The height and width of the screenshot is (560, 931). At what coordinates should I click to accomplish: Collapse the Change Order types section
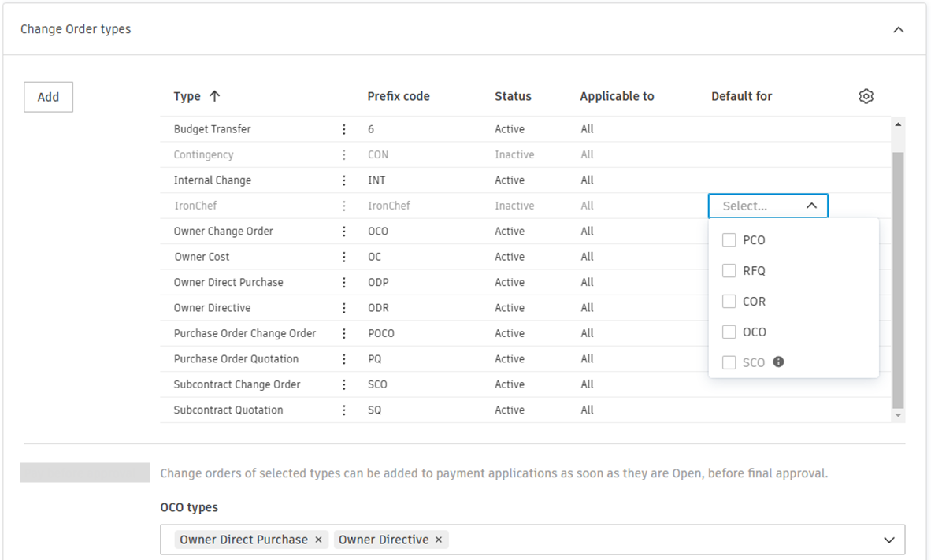point(898,30)
